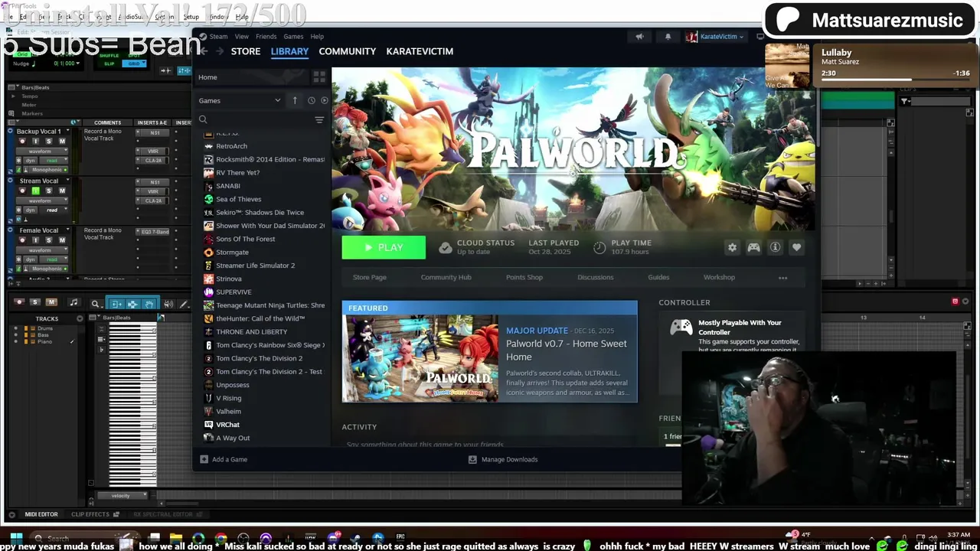Image resolution: width=980 pixels, height=551 pixels.
Task: Open Steam announcements megaphone icon
Action: (x=639, y=36)
